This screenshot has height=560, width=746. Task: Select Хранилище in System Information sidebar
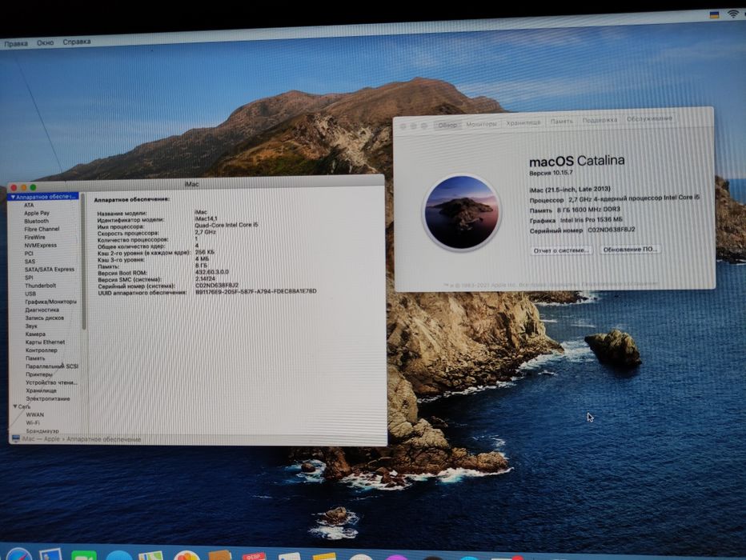(x=41, y=390)
